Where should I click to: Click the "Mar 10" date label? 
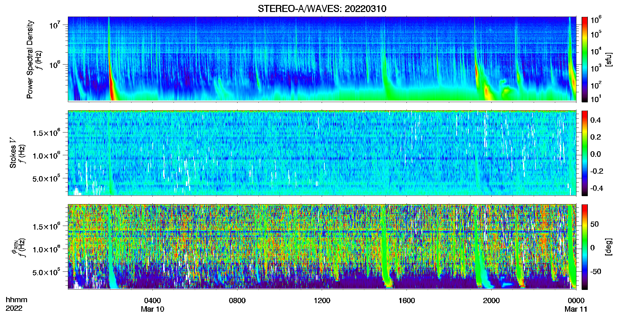pos(153,309)
